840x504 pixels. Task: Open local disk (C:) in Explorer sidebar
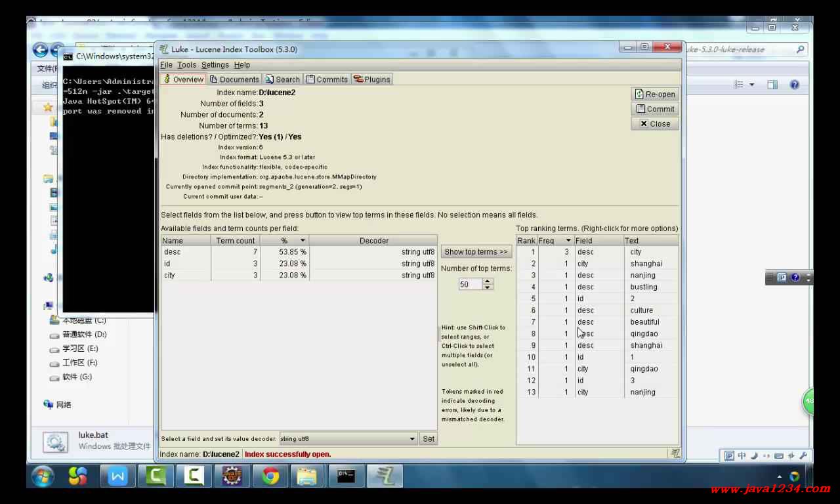(78, 320)
